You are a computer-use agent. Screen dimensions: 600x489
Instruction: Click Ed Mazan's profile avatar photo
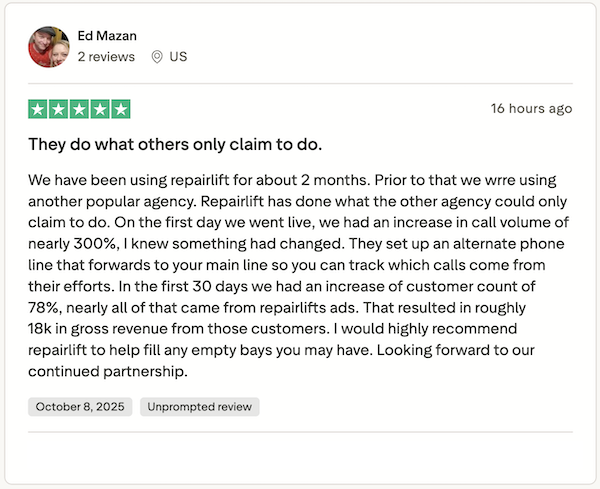click(48, 46)
